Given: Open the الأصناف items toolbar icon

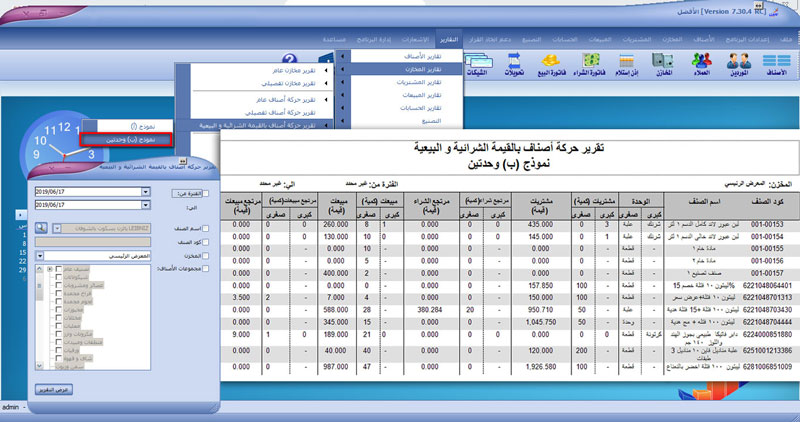Looking at the screenshot, I should tap(777, 65).
